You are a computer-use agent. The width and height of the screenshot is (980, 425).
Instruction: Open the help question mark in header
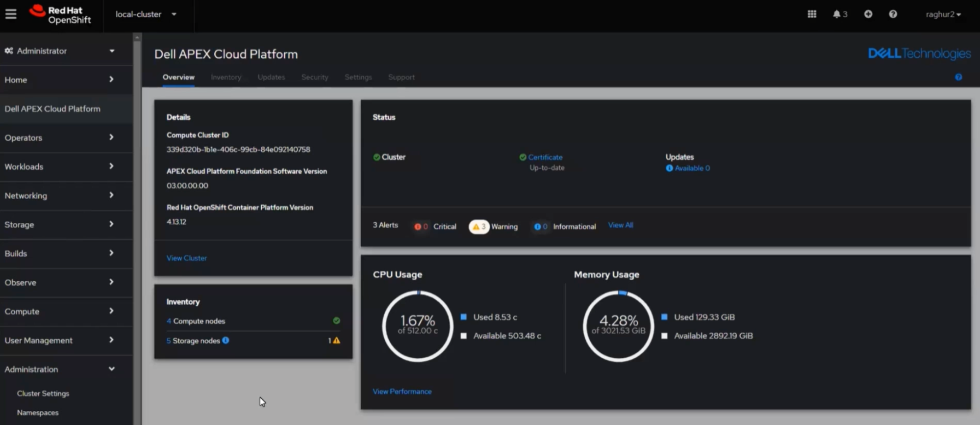click(x=893, y=14)
